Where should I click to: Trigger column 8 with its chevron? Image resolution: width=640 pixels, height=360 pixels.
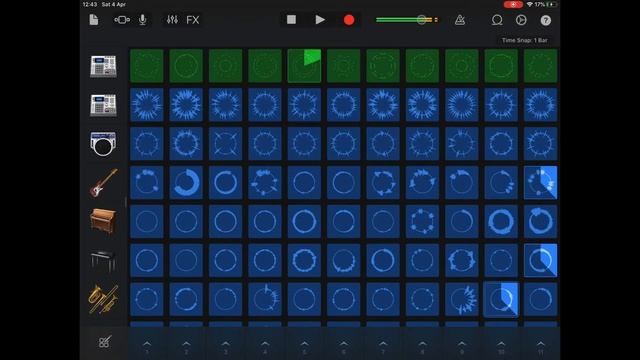[422, 344]
